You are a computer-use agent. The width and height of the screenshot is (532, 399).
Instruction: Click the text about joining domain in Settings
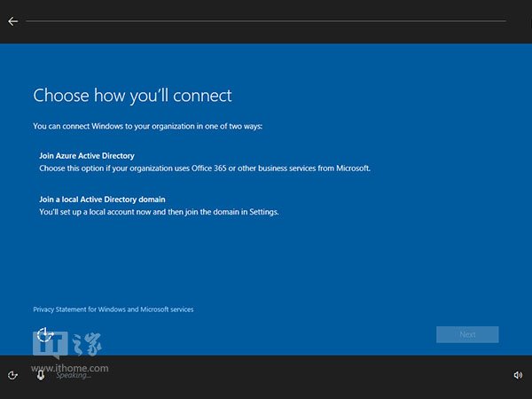click(x=159, y=212)
